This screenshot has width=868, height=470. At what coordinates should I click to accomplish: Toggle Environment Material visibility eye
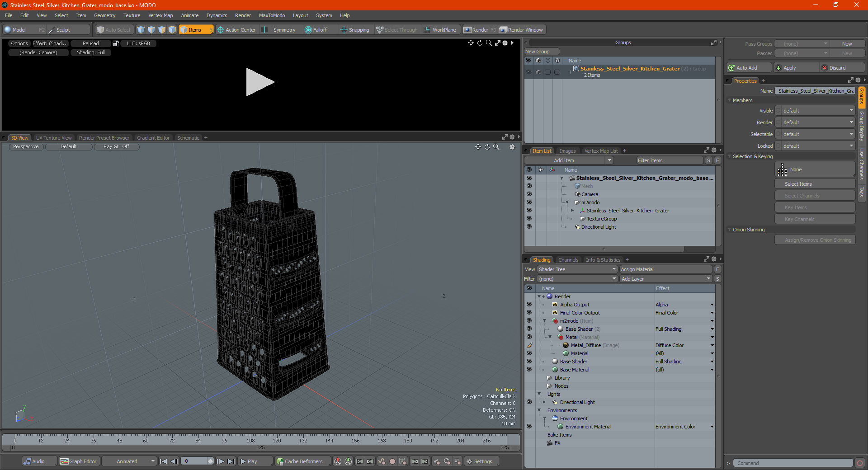tap(529, 427)
